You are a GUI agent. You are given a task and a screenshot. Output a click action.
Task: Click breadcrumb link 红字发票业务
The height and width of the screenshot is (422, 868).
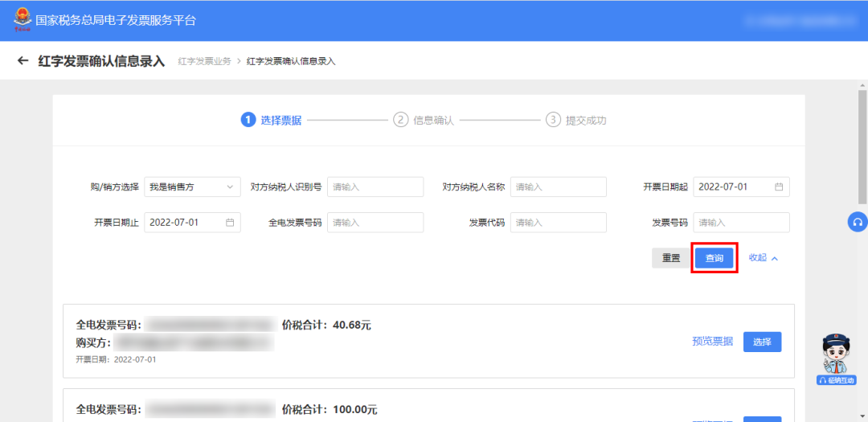[x=204, y=61]
